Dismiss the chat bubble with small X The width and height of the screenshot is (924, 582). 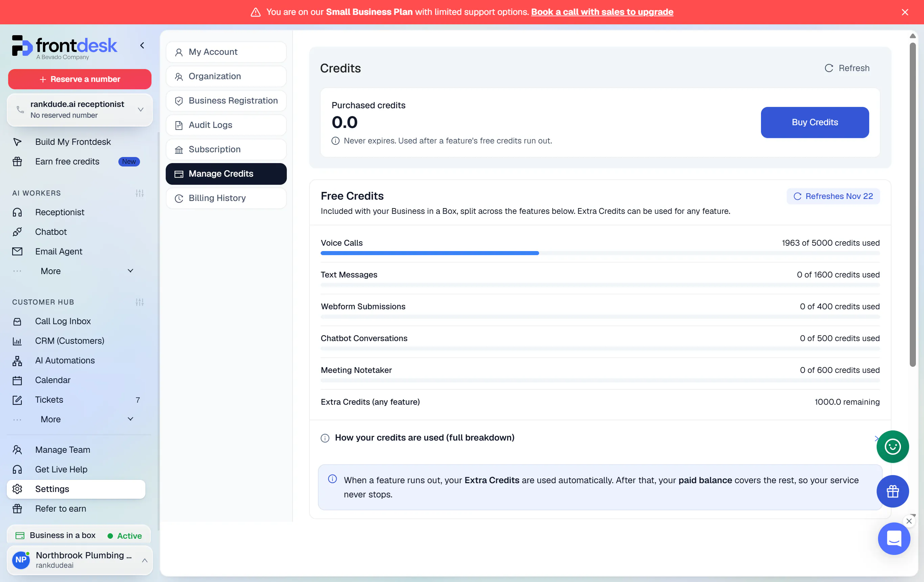(x=909, y=521)
